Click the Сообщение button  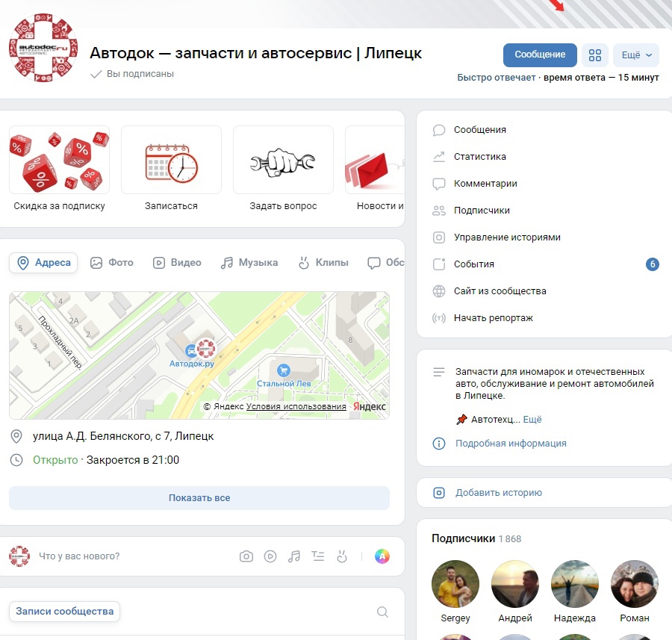[540, 55]
